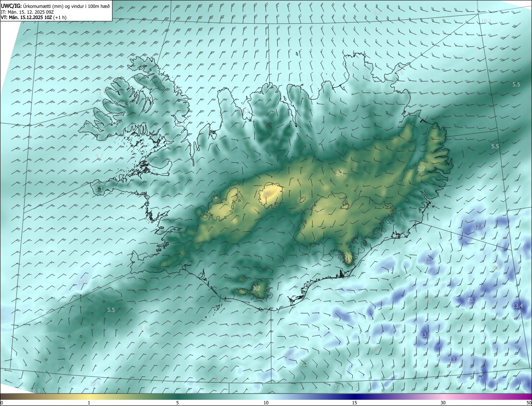Click the 7.9 value on the map
This screenshot has width=532, height=406.
217,379
